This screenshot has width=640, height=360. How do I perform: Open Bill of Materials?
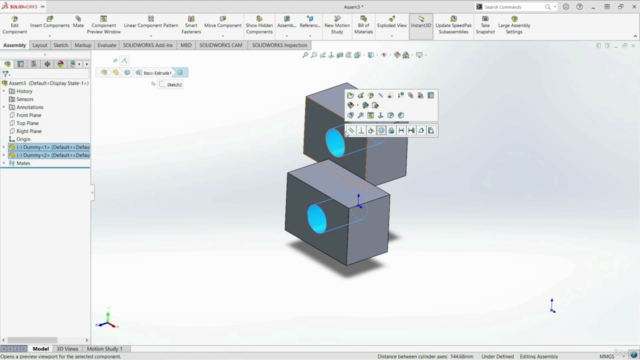pos(363,25)
